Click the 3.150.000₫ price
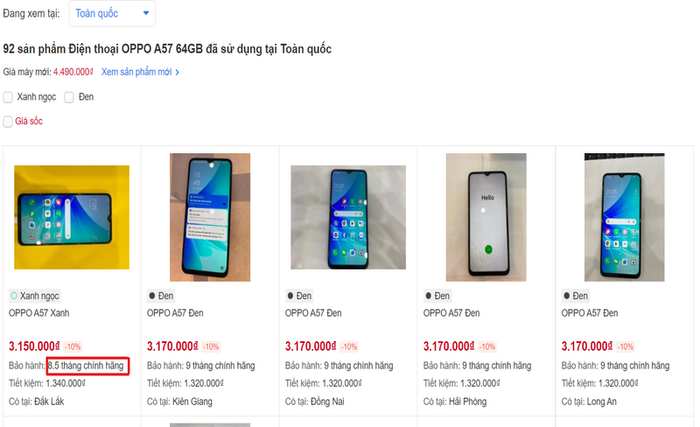700x427 pixels. [34, 346]
